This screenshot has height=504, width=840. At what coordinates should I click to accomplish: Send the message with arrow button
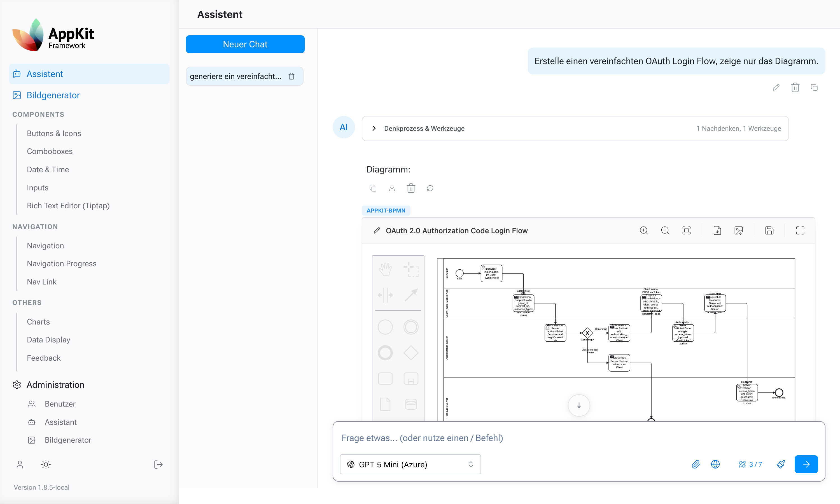pos(806,464)
